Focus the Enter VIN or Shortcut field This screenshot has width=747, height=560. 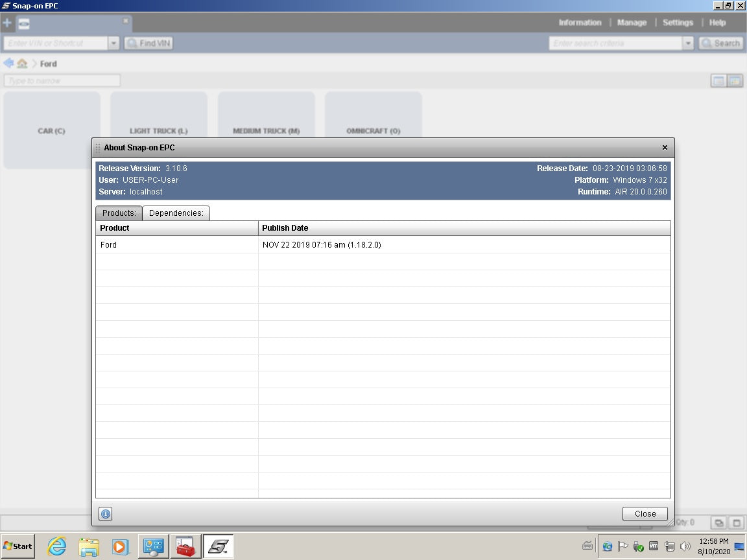[x=56, y=43]
